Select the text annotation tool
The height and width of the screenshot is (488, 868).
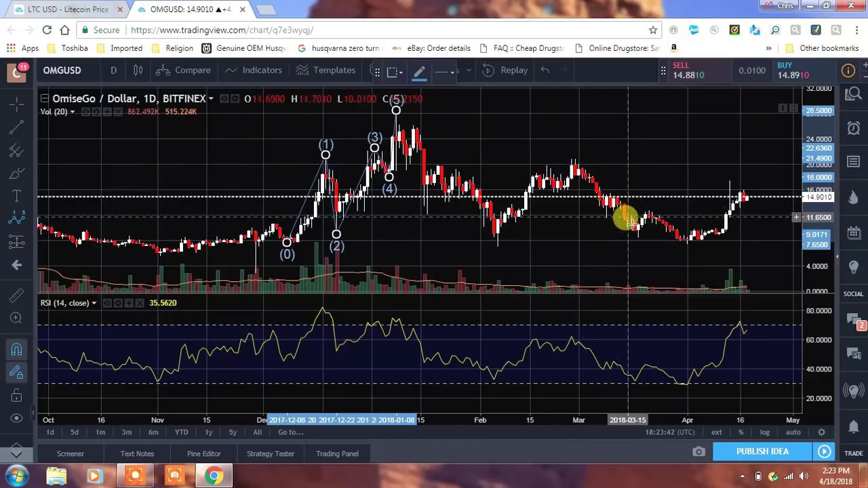[17, 196]
